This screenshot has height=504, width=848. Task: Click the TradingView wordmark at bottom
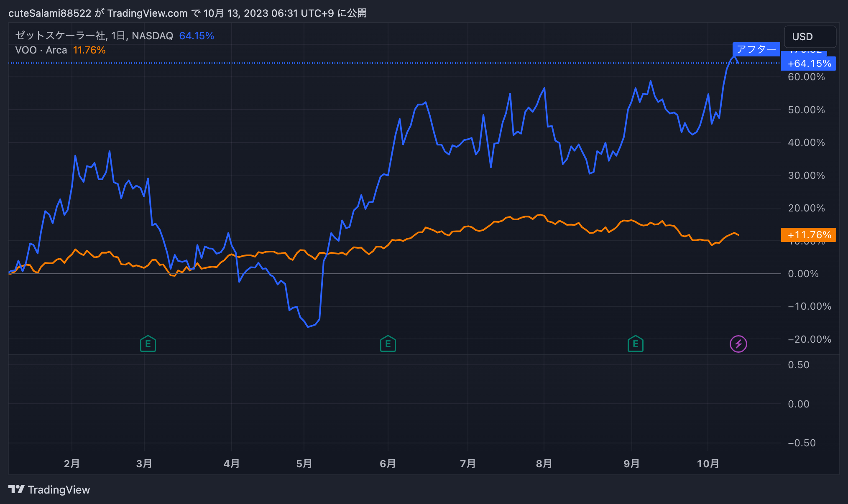59,490
